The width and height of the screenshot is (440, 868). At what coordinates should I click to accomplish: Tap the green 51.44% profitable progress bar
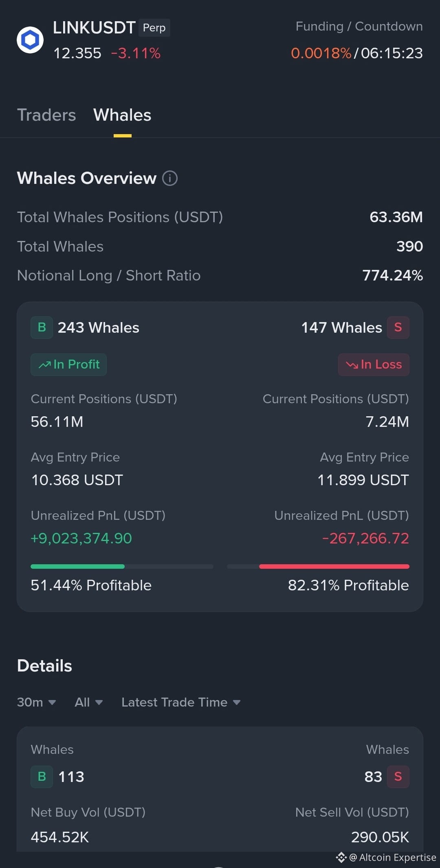(78, 566)
